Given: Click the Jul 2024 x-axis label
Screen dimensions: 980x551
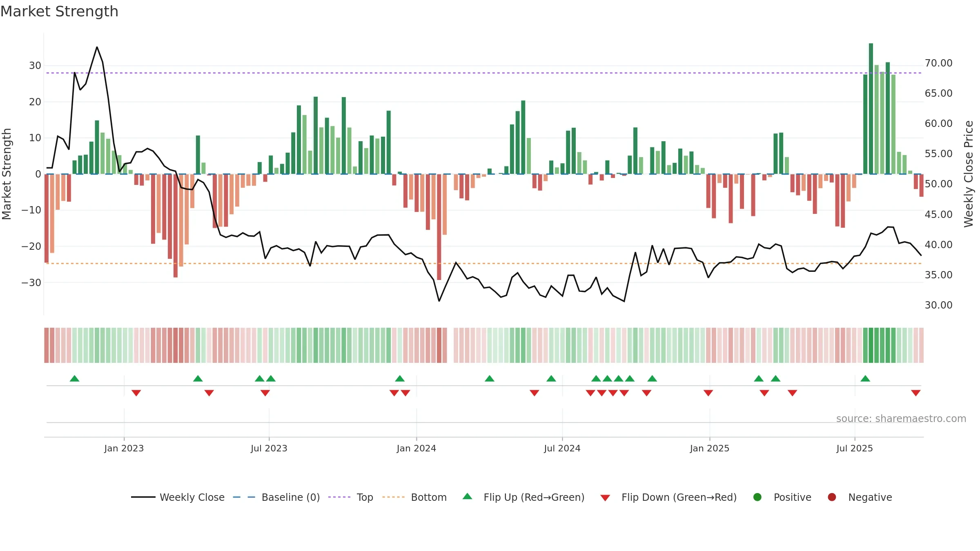Looking at the screenshot, I should pyautogui.click(x=562, y=448).
